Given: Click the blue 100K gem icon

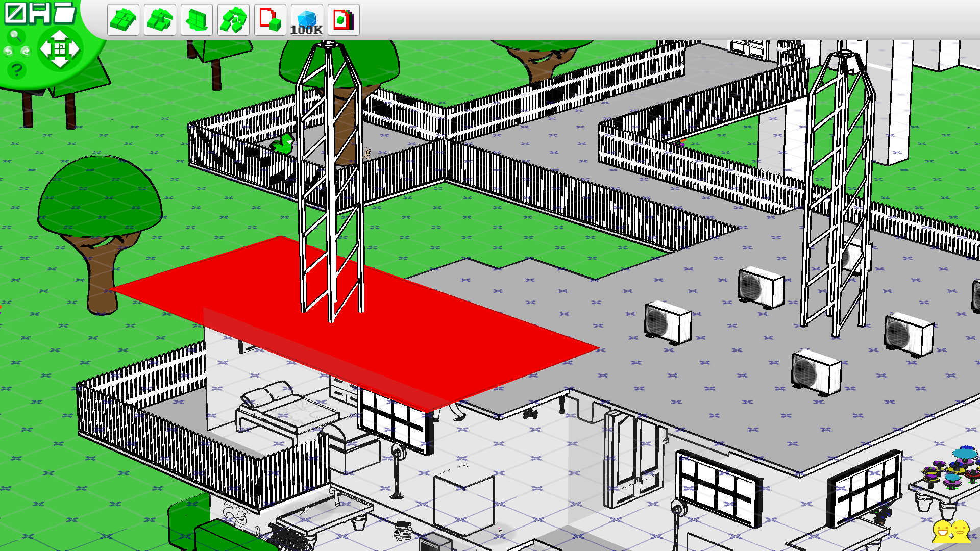Looking at the screenshot, I should pyautogui.click(x=307, y=20).
